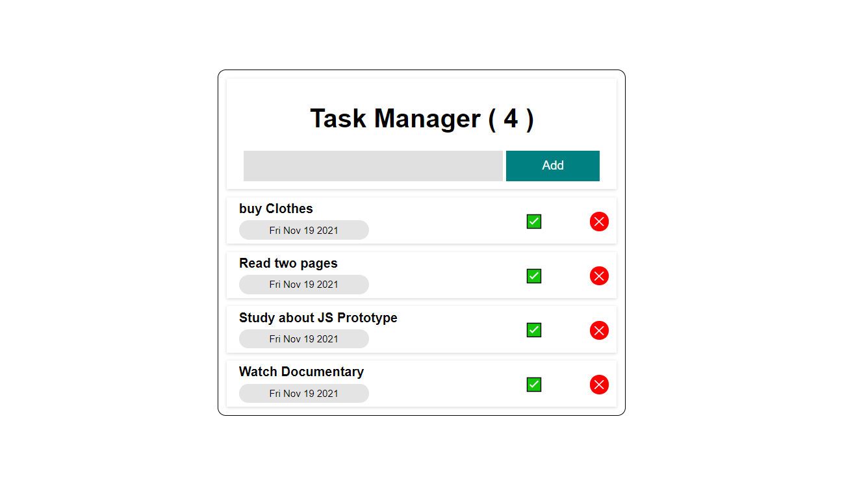The width and height of the screenshot is (868, 484).
Task: Select the date badge under Study about JS Prototype
Action: point(304,338)
